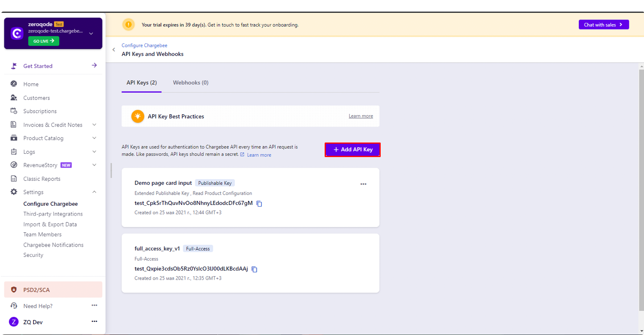
Task: Click the Invoices & Credit Notes icon
Action: pyautogui.click(x=14, y=125)
